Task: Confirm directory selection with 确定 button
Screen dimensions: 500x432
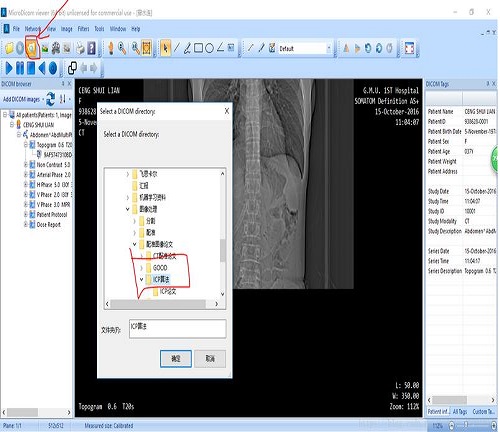Action: 176,359
